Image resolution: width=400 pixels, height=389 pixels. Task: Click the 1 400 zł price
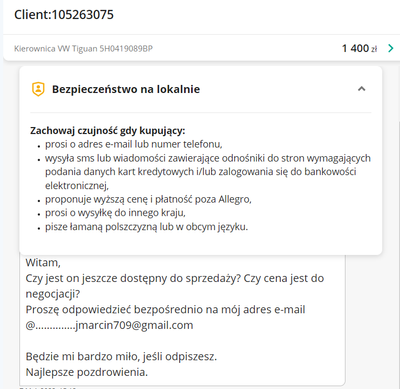click(359, 48)
